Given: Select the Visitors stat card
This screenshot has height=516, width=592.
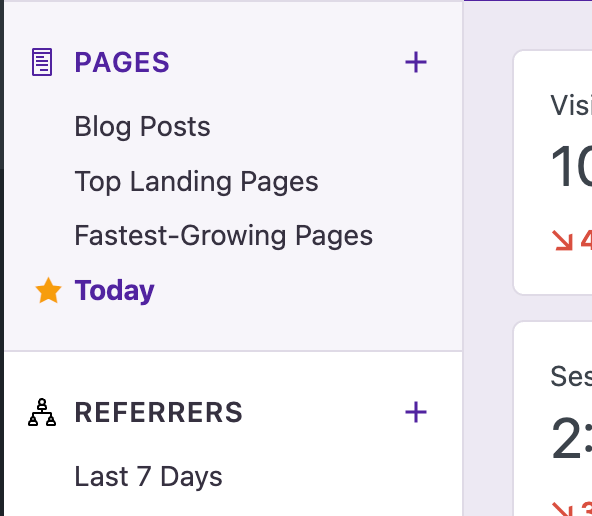Looking at the screenshot, I should click(x=553, y=172).
